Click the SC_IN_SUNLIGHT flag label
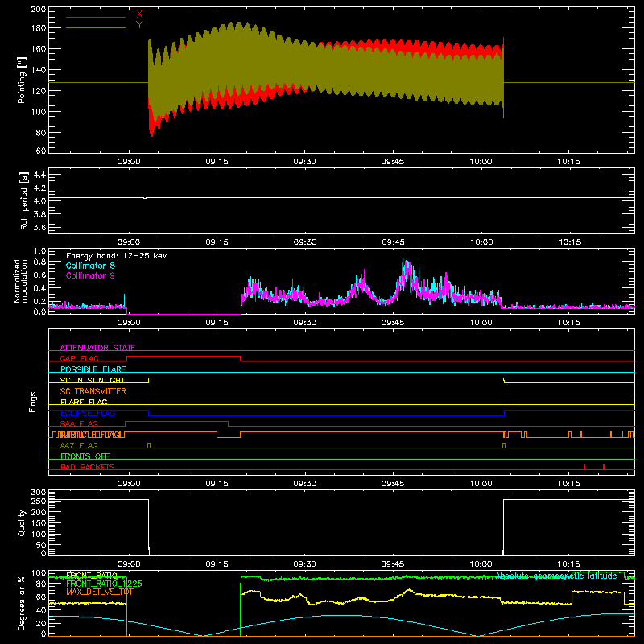 tap(93, 380)
